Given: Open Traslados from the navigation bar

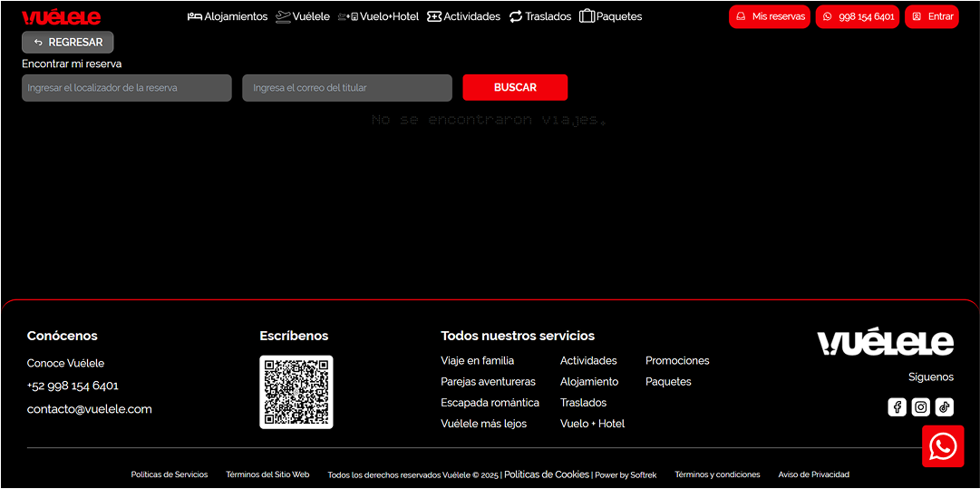Looking at the screenshot, I should 540,17.
